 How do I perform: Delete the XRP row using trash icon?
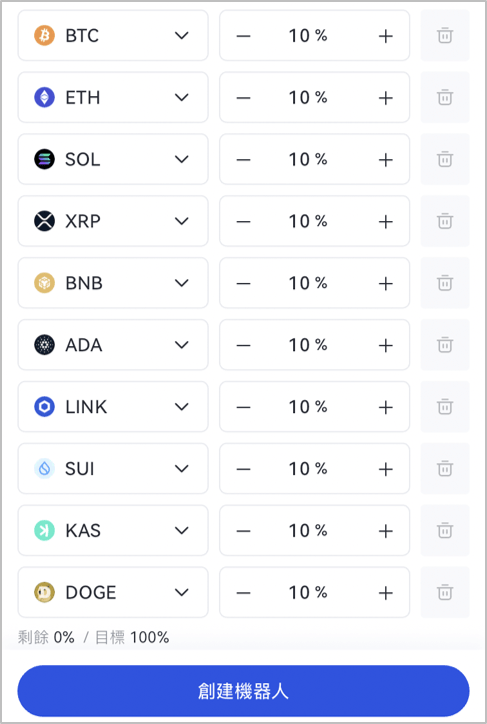(x=445, y=221)
